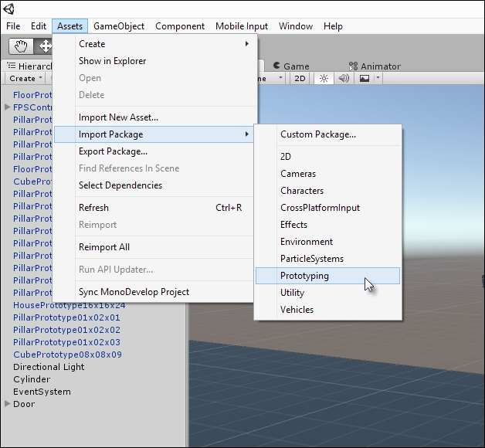Select the Hand tool in toolbar

pos(22,46)
